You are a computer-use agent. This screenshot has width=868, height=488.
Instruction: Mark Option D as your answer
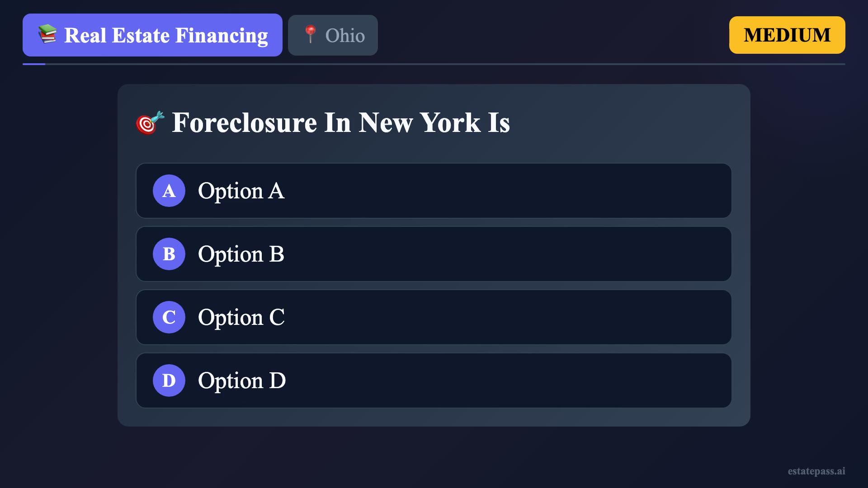pyautogui.click(x=434, y=380)
